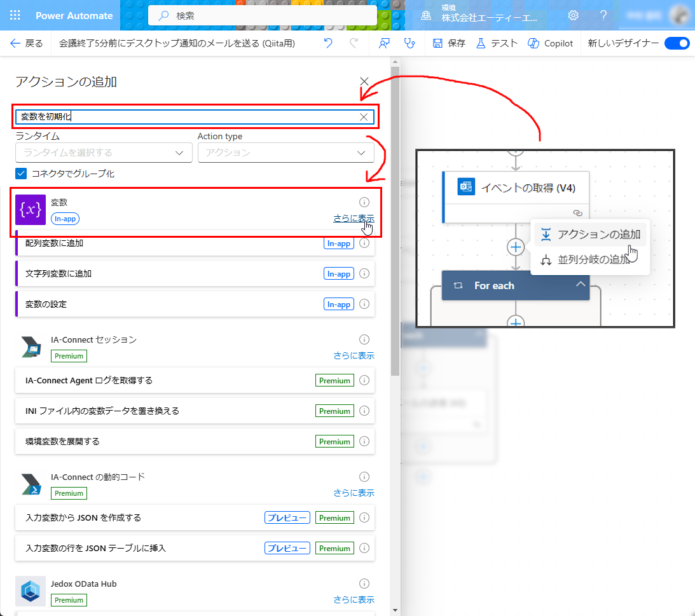The image size is (695, 616).
Task: Save the flow with 保存
Action: click(x=449, y=43)
